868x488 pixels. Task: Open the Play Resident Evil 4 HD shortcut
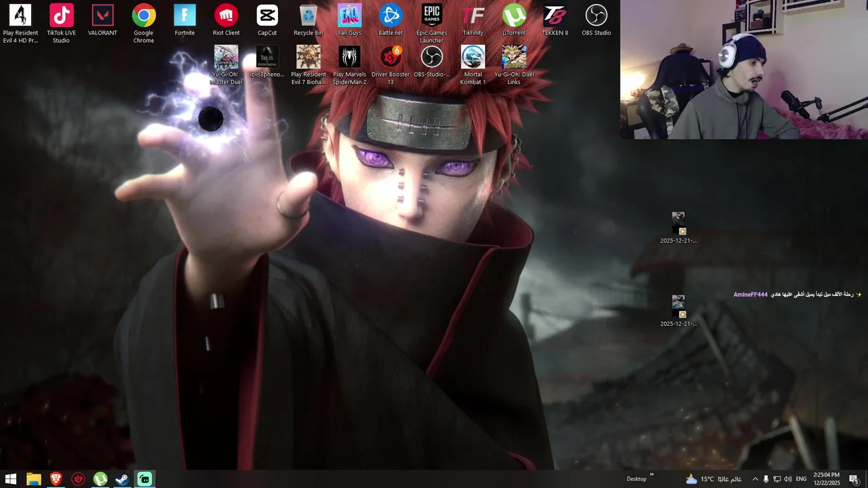tap(20, 24)
